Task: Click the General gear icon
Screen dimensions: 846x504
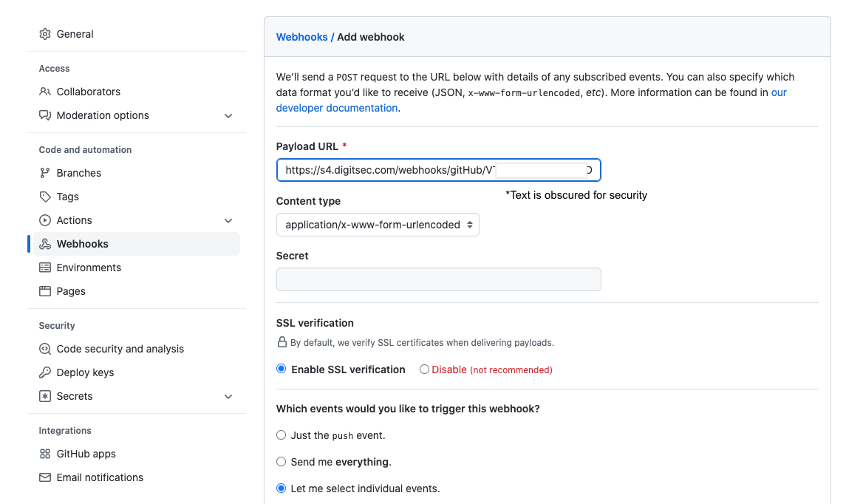Action: 45,34
